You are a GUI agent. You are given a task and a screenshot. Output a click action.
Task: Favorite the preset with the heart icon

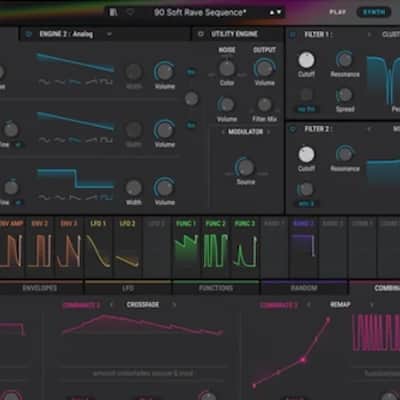tap(130, 13)
